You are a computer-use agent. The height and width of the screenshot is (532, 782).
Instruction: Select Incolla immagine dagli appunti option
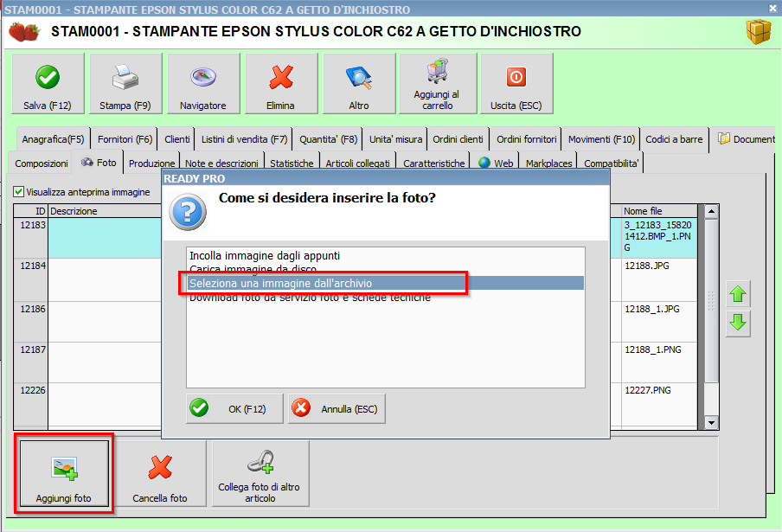coord(385,256)
